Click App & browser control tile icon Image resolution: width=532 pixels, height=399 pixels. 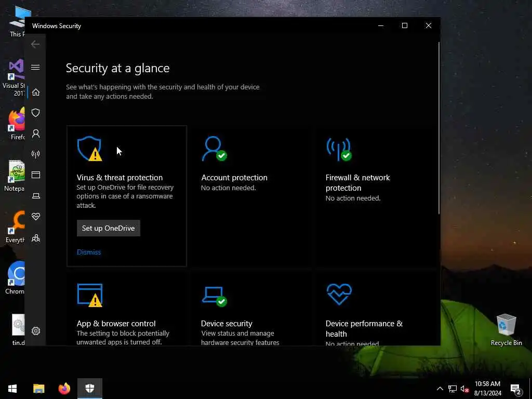coord(89,295)
